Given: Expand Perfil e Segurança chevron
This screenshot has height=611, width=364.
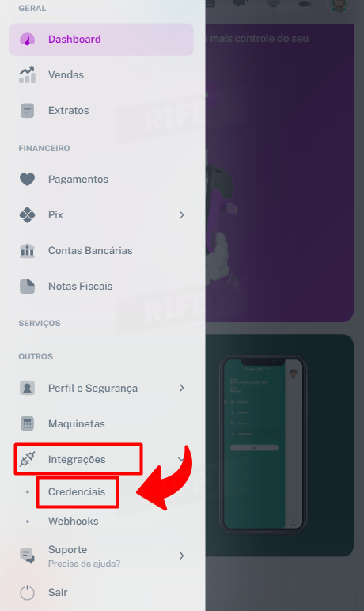Looking at the screenshot, I should [x=182, y=388].
